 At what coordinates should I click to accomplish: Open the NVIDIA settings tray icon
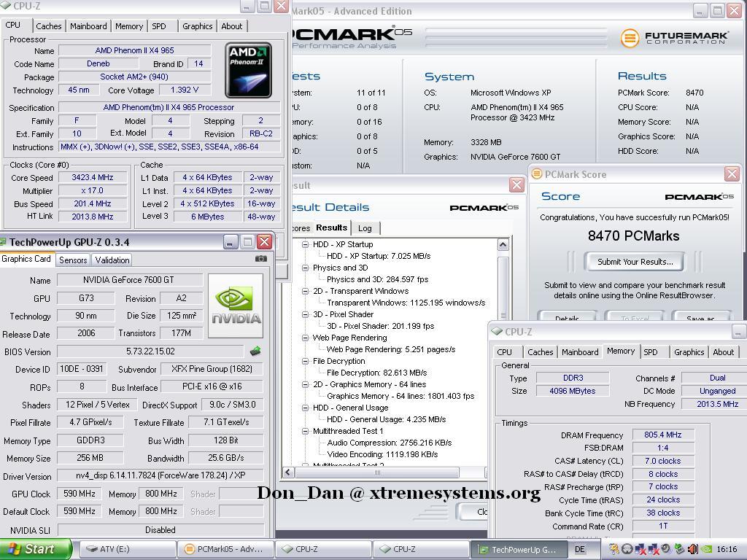[x=706, y=549]
